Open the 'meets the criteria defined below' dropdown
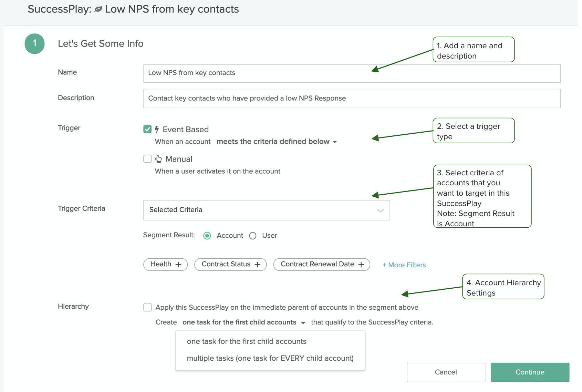The image size is (582, 392). coord(277,142)
